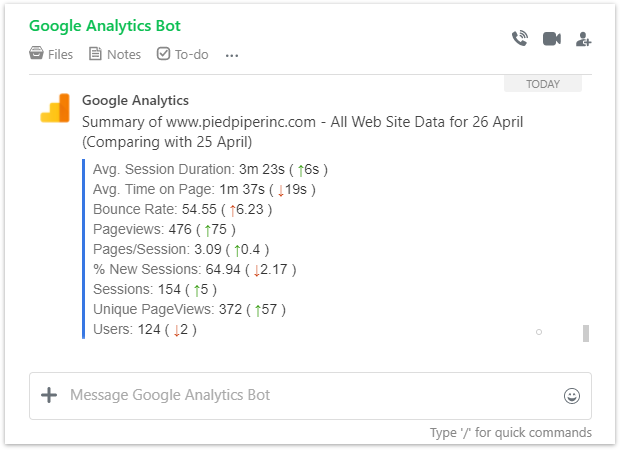This screenshot has height=450, width=620.
Task: Click the Files drawer icon
Action: pos(36,53)
